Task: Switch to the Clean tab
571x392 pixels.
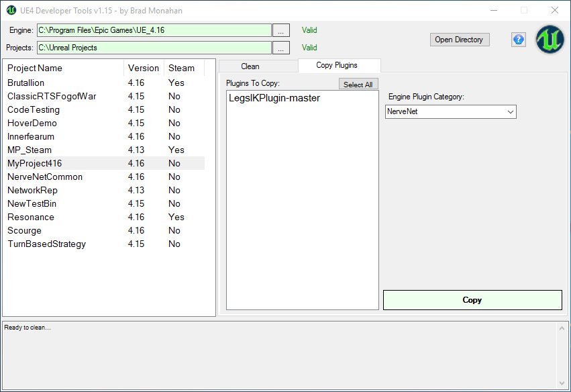Action: pos(250,66)
